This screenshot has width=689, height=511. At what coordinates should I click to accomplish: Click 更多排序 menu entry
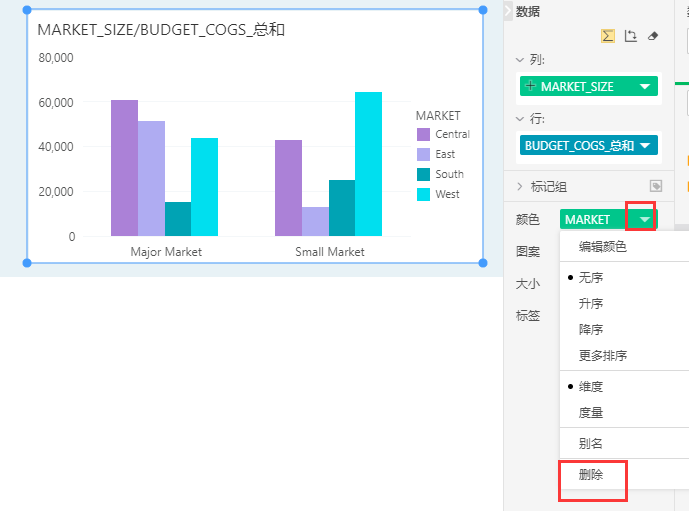603,355
